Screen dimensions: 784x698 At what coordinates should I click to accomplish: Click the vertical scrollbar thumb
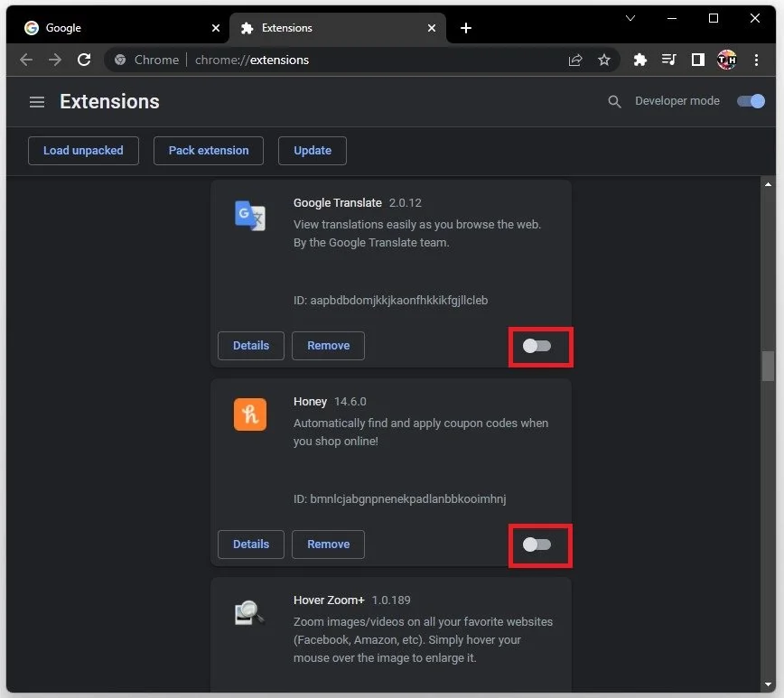tap(768, 366)
